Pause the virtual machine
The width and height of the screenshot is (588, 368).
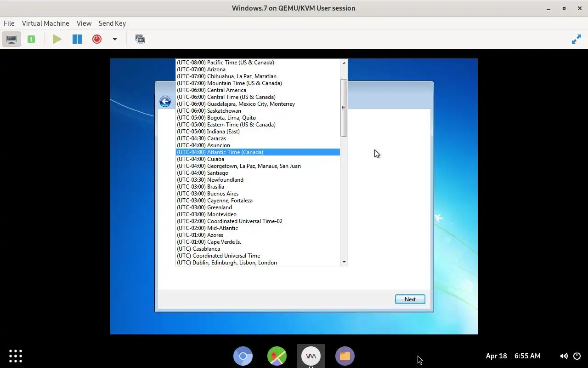click(77, 39)
